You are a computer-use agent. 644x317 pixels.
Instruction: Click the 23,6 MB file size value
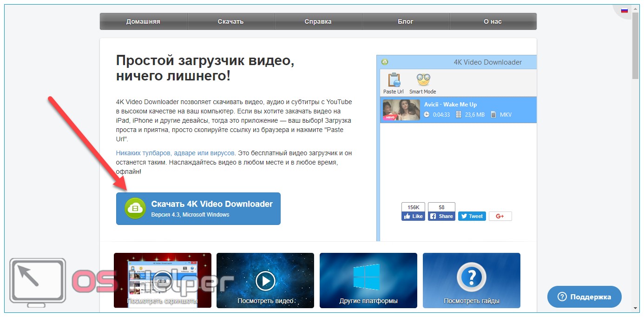[x=475, y=115]
